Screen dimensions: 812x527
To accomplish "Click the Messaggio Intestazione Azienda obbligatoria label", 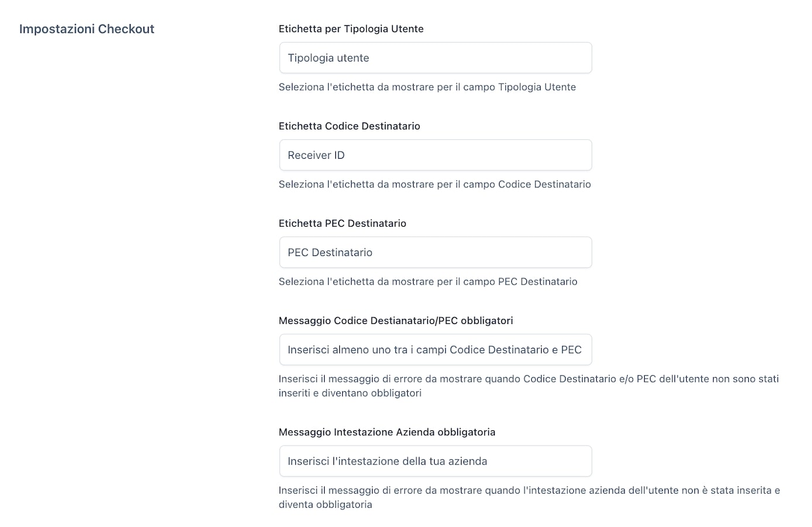I will tap(387, 432).
